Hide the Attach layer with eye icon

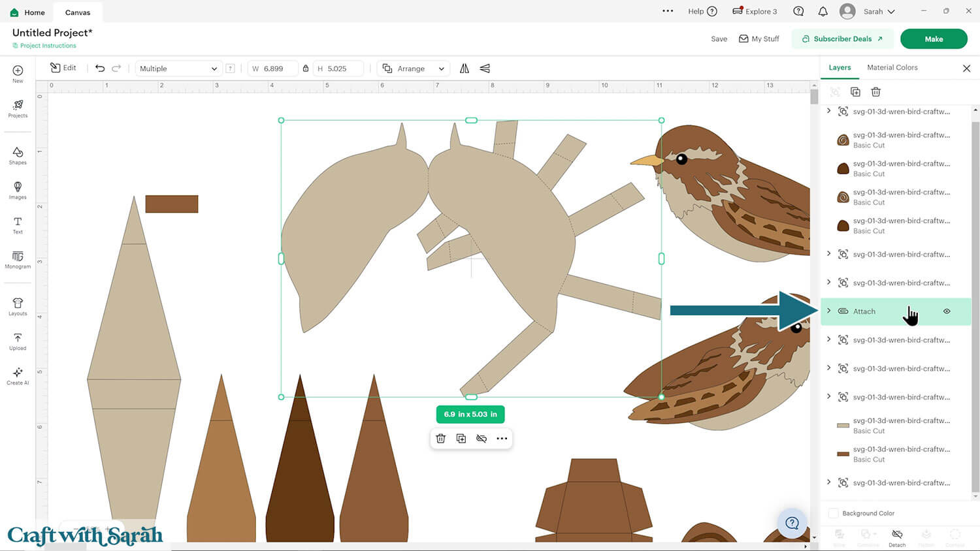(947, 311)
